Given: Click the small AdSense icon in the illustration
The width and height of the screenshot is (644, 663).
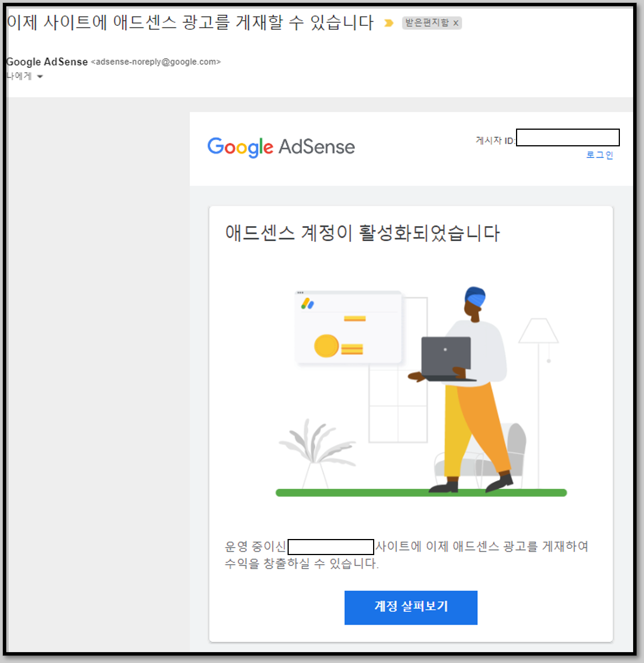Looking at the screenshot, I should (308, 304).
